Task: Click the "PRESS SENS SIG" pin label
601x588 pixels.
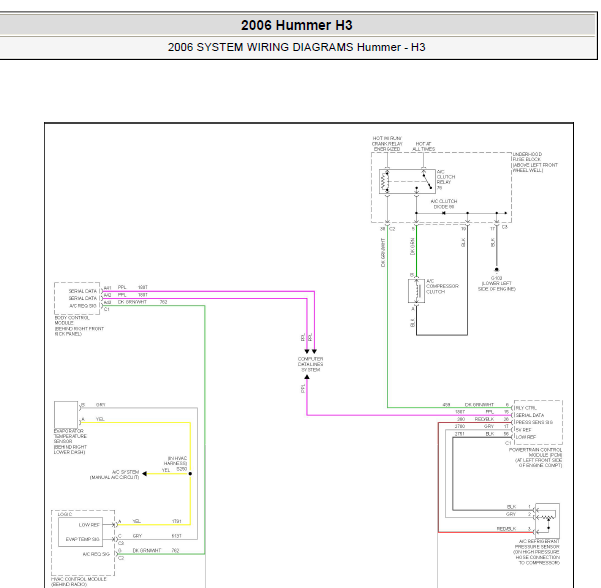Action: coord(534,422)
